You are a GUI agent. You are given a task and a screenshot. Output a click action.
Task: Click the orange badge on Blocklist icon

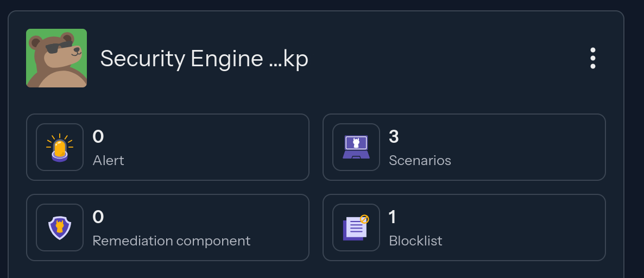(x=365, y=219)
